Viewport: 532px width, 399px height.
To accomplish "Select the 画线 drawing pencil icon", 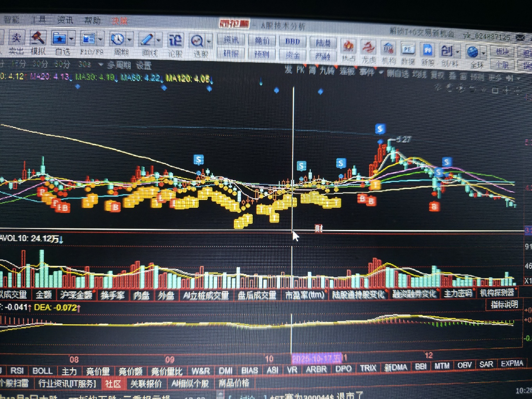I will 147,40.
